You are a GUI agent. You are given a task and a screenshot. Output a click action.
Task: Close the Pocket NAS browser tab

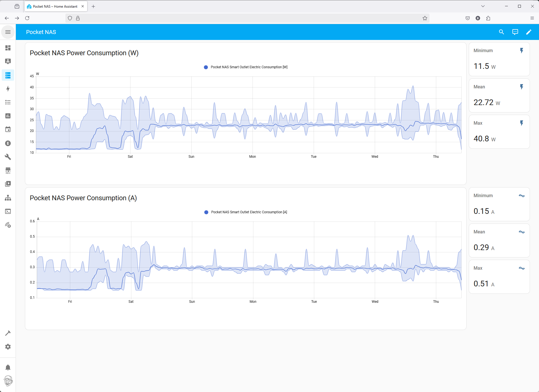83,6
